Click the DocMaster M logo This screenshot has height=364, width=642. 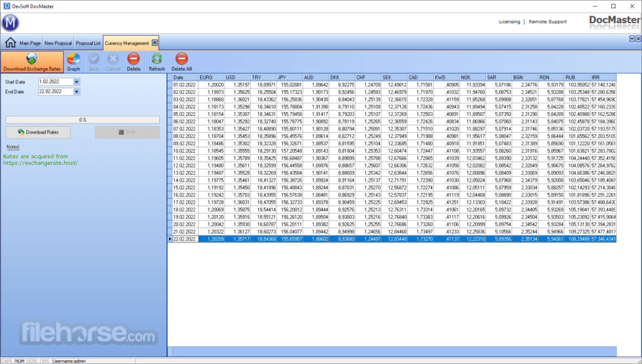(10, 23)
